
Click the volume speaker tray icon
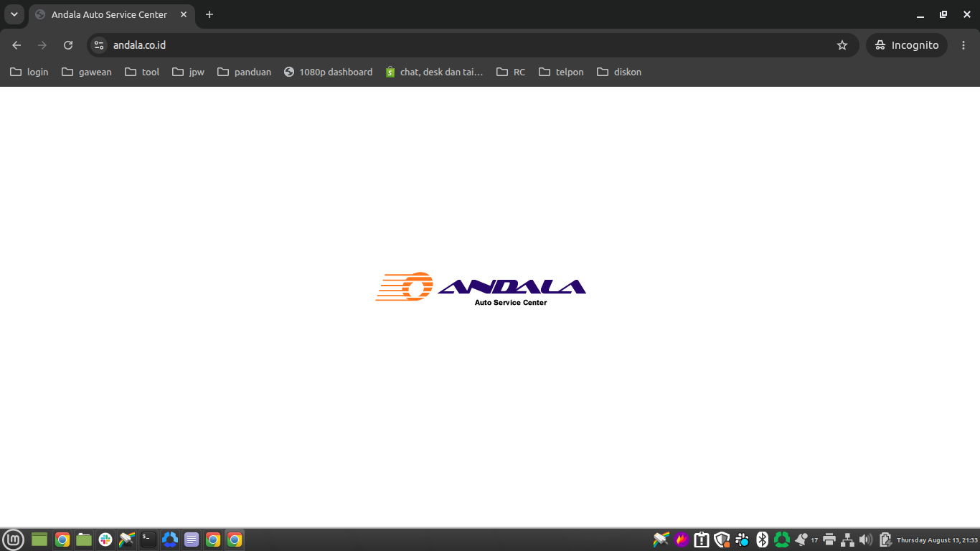click(866, 540)
